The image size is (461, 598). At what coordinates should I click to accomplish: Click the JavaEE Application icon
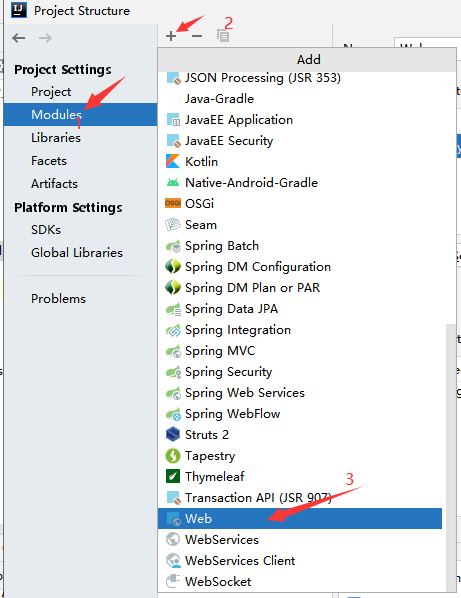point(173,120)
